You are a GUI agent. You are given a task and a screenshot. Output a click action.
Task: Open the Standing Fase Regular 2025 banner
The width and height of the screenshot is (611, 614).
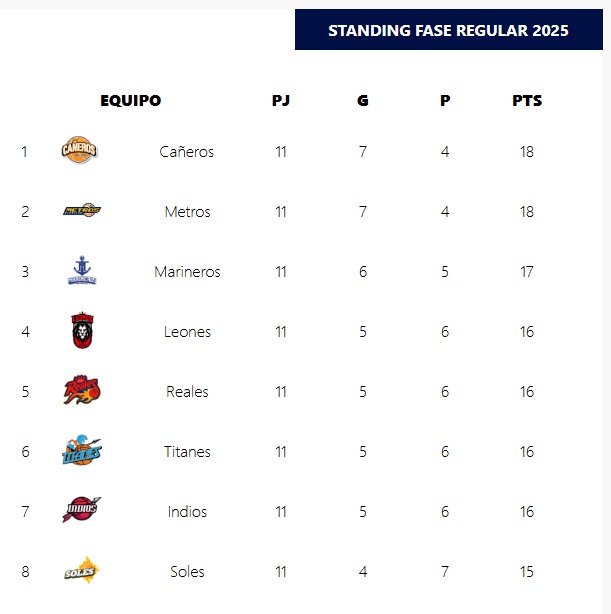tap(448, 30)
